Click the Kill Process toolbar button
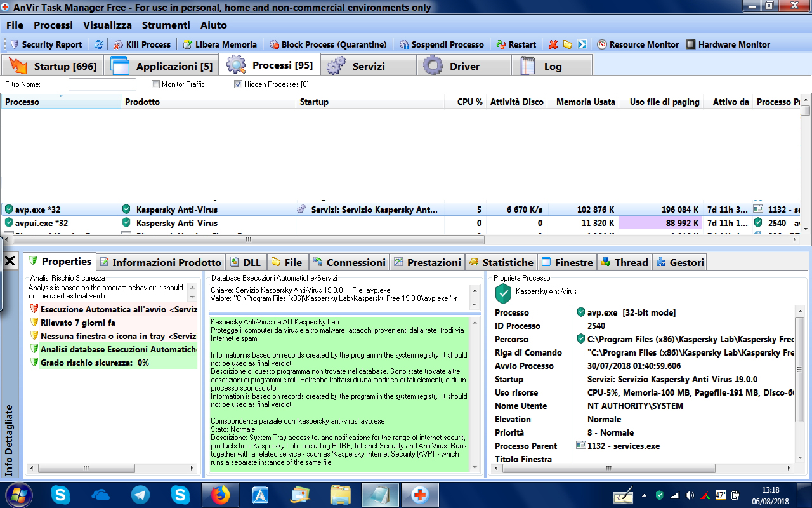812x508 pixels. click(x=142, y=44)
